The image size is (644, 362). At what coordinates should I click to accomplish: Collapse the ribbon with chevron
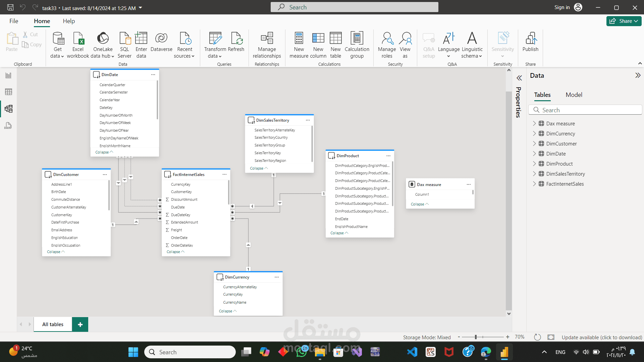click(x=640, y=63)
